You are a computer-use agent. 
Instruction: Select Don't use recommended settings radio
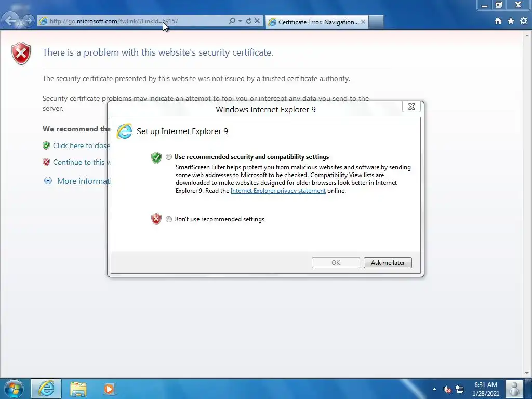pos(169,220)
